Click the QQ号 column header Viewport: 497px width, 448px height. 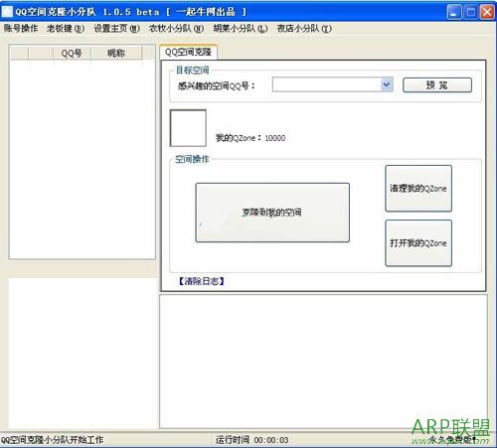(x=72, y=53)
